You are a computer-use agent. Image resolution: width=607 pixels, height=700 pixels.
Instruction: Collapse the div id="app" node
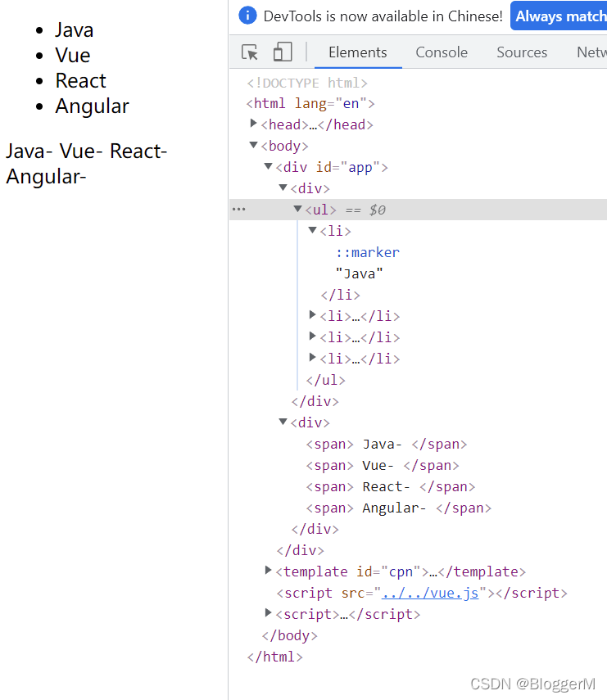pos(268,166)
